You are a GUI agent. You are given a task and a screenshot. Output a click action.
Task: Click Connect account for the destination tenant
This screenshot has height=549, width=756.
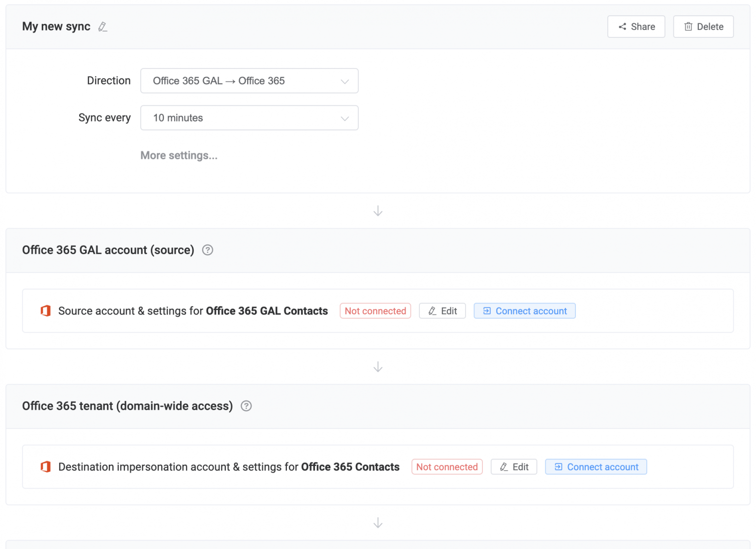pyautogui.click(x=596, y=466)
